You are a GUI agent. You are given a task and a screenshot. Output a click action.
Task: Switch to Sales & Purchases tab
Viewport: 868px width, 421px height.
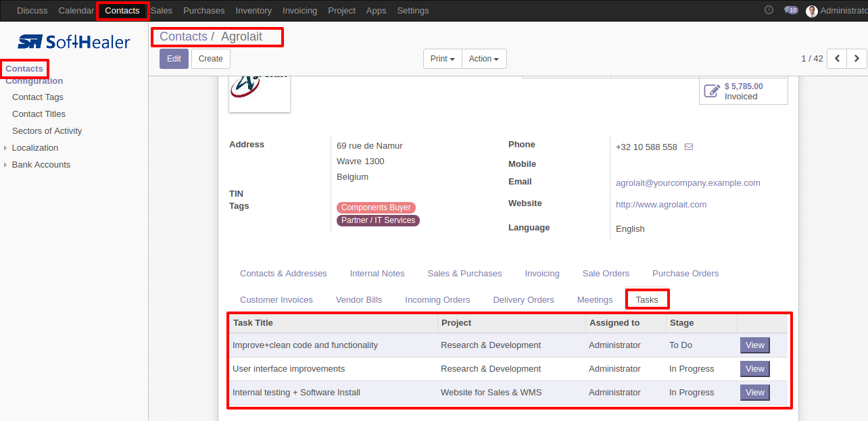464,274
